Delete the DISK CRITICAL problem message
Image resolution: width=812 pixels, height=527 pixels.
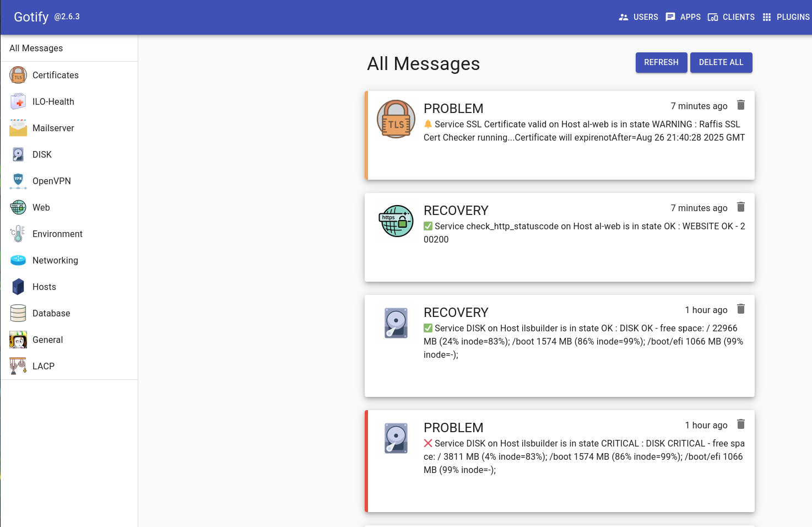point(740,424)
